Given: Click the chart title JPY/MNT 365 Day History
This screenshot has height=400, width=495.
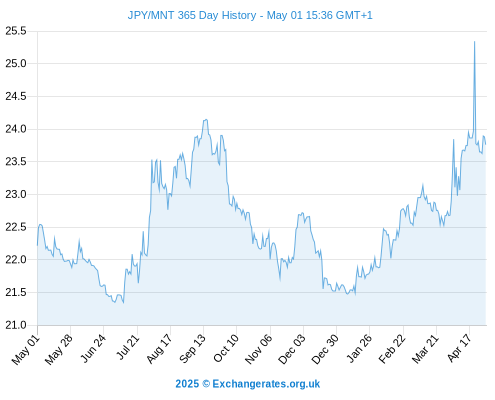Looking at the screenshot, I should point(250,15).
